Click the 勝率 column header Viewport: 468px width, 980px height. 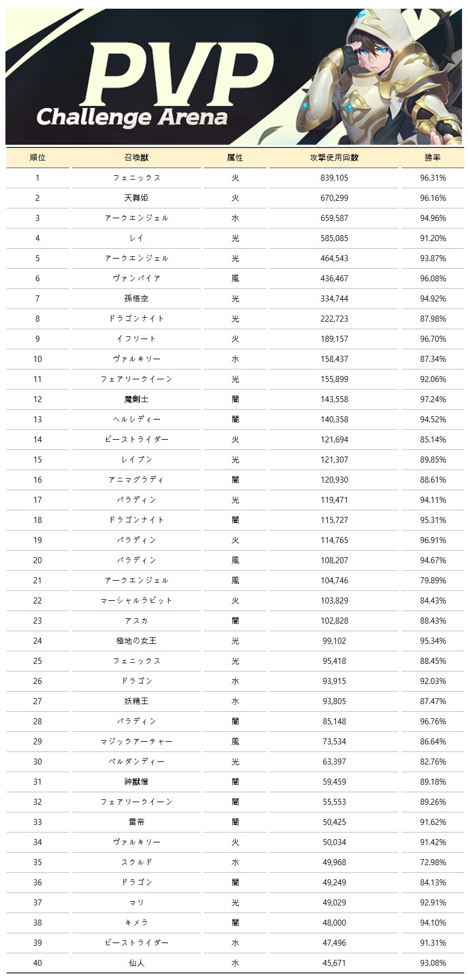click(x=433, y=158)
